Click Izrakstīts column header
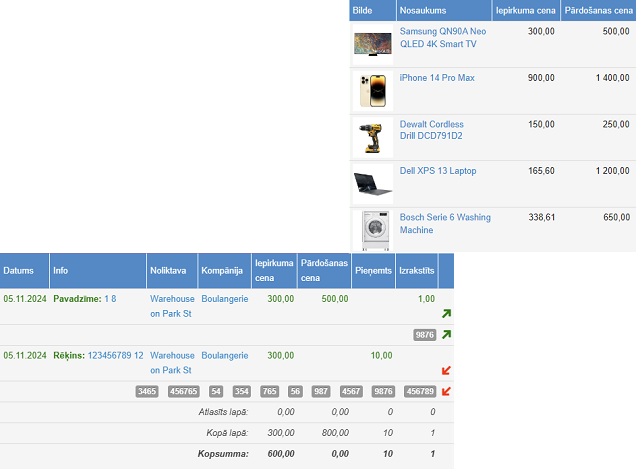The image size is (636, 469). coord(417,271)
